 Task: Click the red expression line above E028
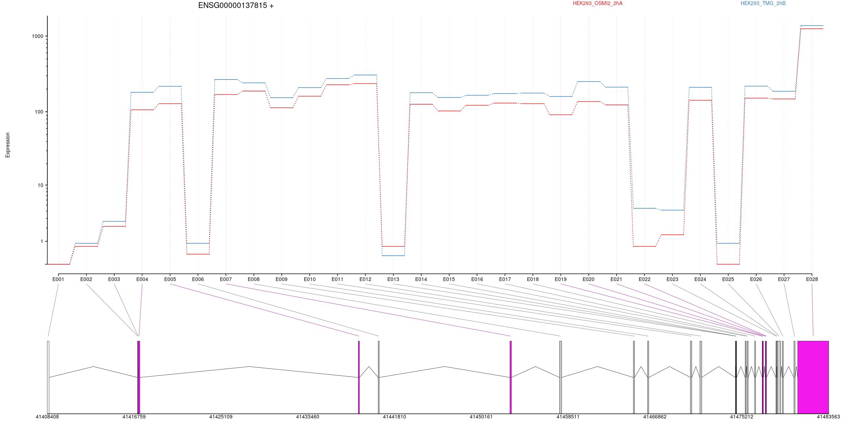[812, 29]
